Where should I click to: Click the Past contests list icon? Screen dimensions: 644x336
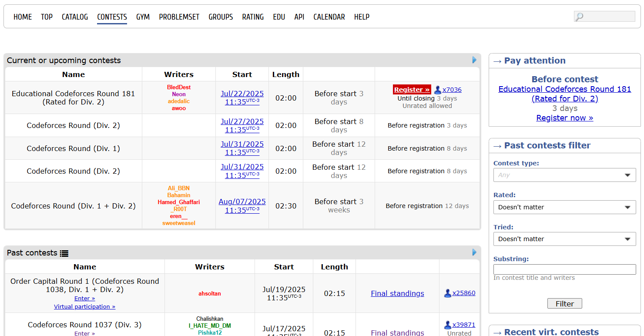pos(64,253)
